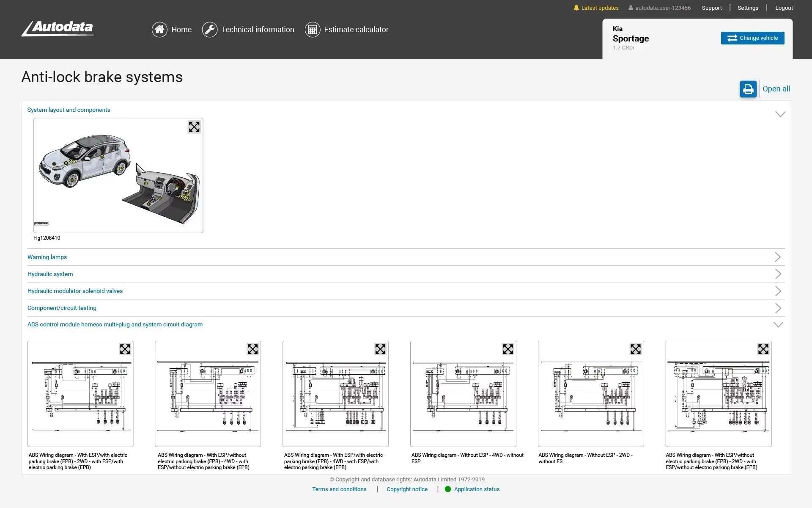Click the Latest updates bell icon
812x508 pixels.
[576, 8]
